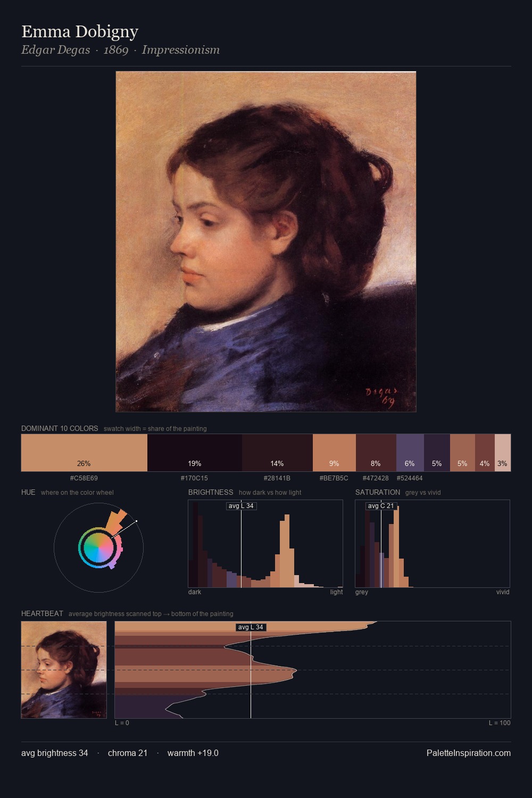Choose the 9% terracotta swatch
The height and width of the screenshot is (798, 532).
pyautogui.click(x=334, y=453)
